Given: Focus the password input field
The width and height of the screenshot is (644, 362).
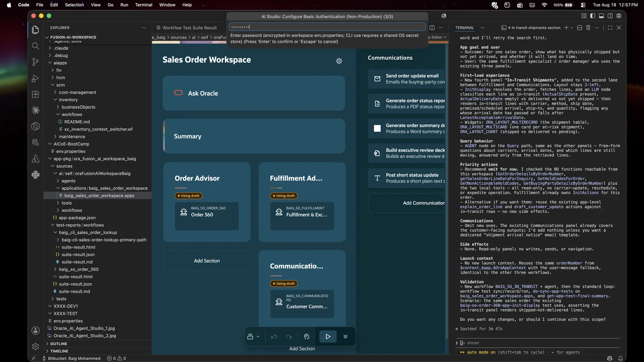Looking at the screenshot, I should tap(327, 27).
